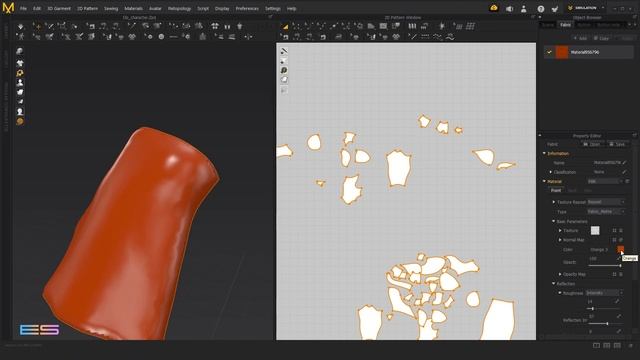Click the white Texture thumbnail

pyautogui.click(x=595, y=231)
